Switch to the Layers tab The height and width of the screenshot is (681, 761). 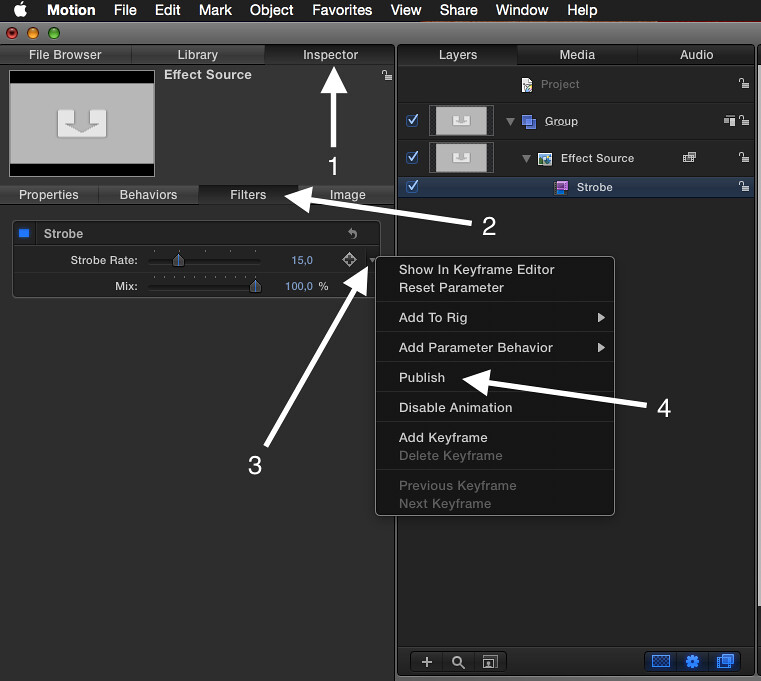pyautogui.click(x=458, y=55)
